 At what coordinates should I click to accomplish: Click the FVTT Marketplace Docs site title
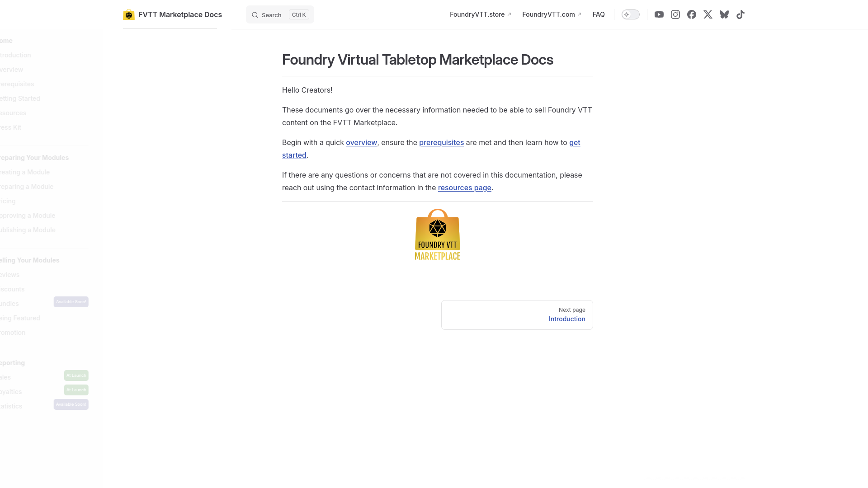180,14
